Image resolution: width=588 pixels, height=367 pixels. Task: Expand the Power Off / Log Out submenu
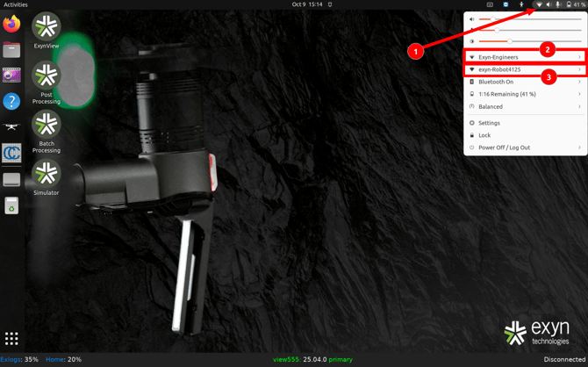click(x=525, y=148)
